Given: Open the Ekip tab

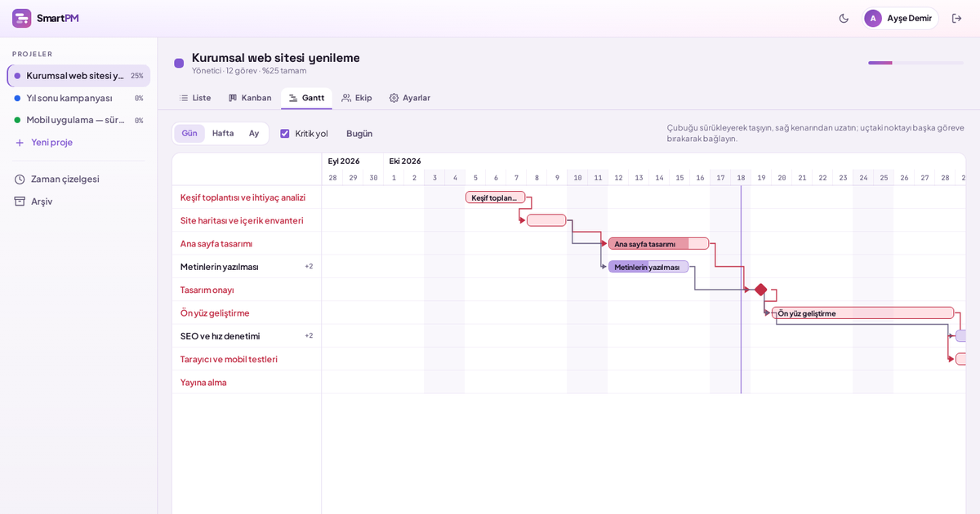Looking at the screenshot, I should tap(357, 98).
